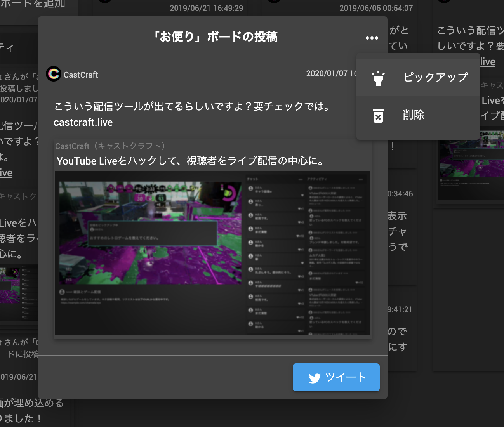
Task: Click the CastCraft author name
Action: click(81, 75)
